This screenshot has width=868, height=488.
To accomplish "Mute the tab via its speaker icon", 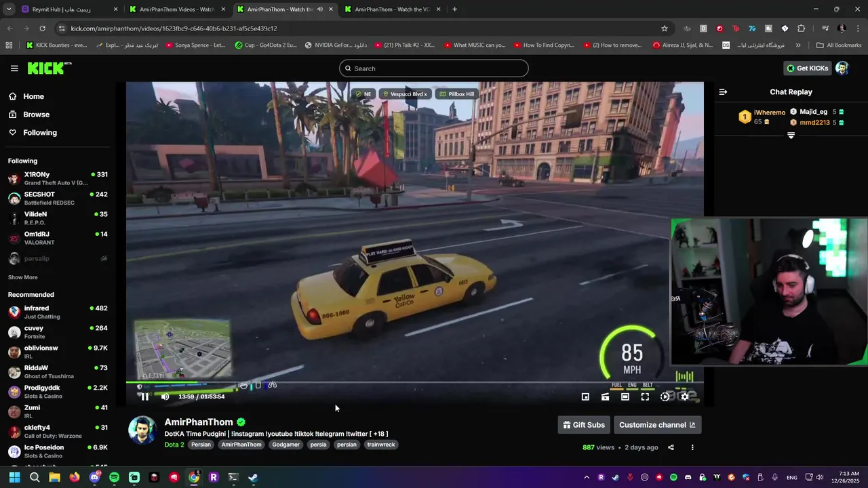I will point(320,9).
